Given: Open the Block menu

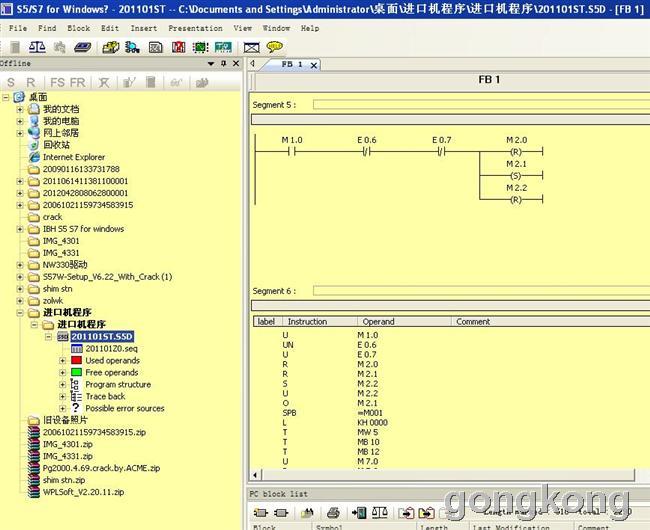Looking at the screenshot, I should click(78, 28).
